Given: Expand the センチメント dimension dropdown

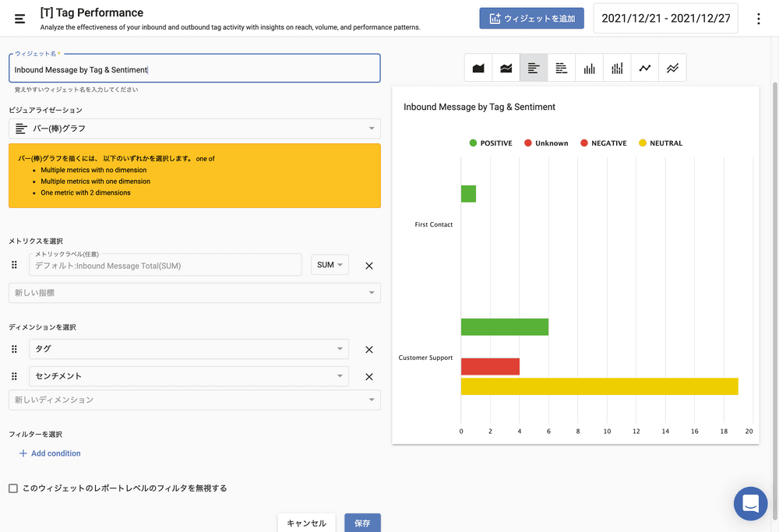Looking at the screenshot, I should click(189, 376).
